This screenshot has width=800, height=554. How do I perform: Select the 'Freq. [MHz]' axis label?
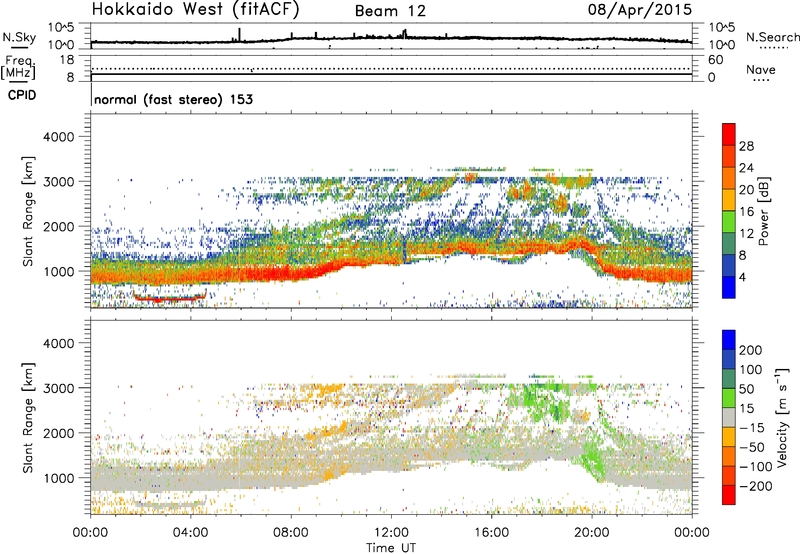coord(18,68)
